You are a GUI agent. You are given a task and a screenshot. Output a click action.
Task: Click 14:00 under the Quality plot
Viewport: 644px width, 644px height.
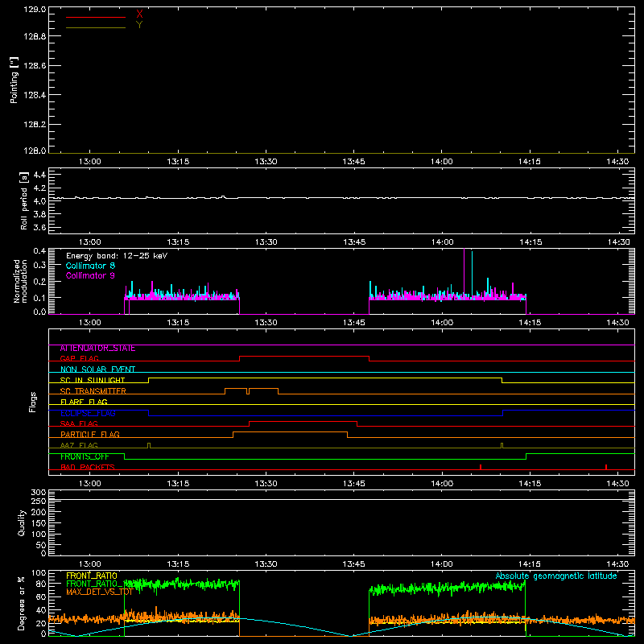click(442, 564)
